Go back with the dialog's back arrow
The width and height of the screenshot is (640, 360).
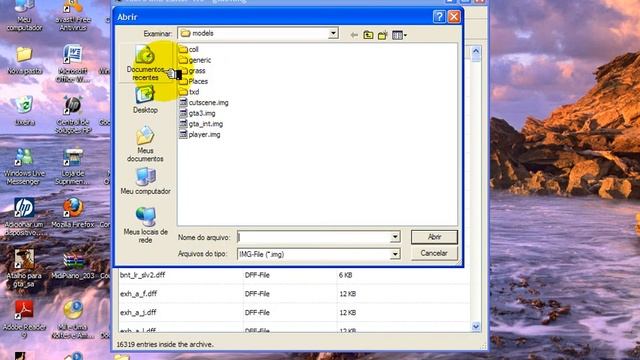point(354,35)
